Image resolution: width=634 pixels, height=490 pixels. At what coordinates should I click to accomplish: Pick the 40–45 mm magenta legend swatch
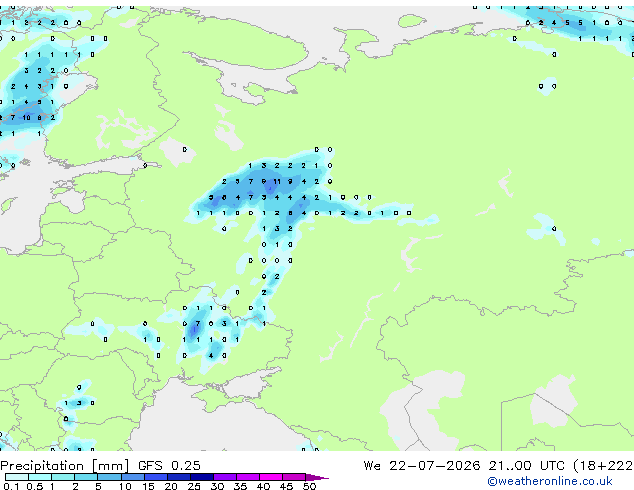[271, 477]
